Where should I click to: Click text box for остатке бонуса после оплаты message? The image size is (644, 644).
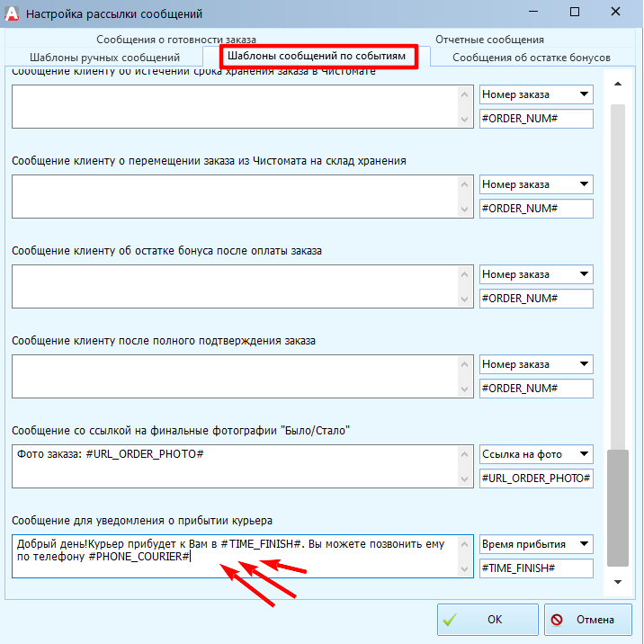[242, 286]
